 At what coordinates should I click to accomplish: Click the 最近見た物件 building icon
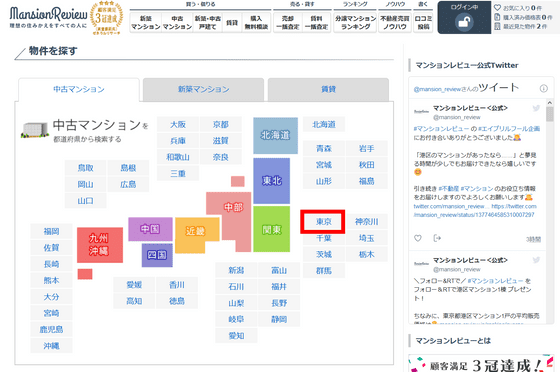point(497,26)
